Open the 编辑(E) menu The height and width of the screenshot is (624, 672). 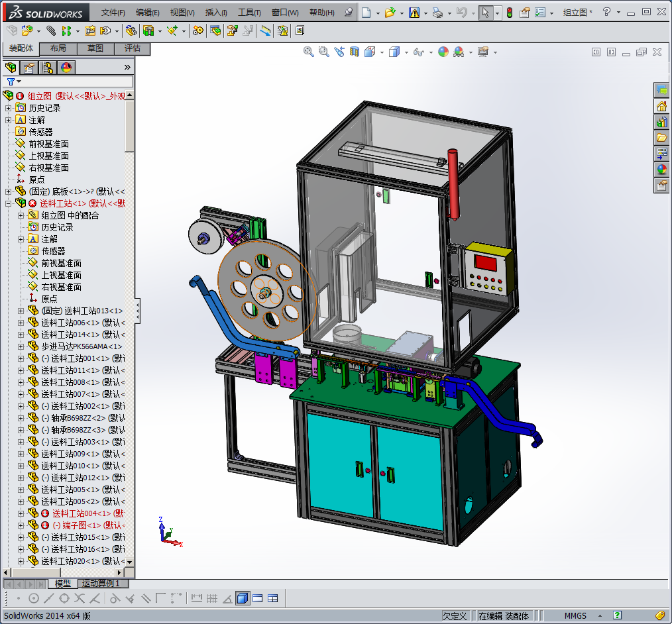point(147,13)
